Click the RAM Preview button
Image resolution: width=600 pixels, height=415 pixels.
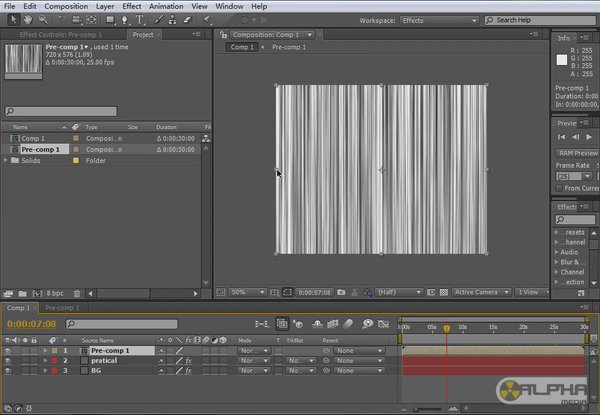[x=577, y=153]
